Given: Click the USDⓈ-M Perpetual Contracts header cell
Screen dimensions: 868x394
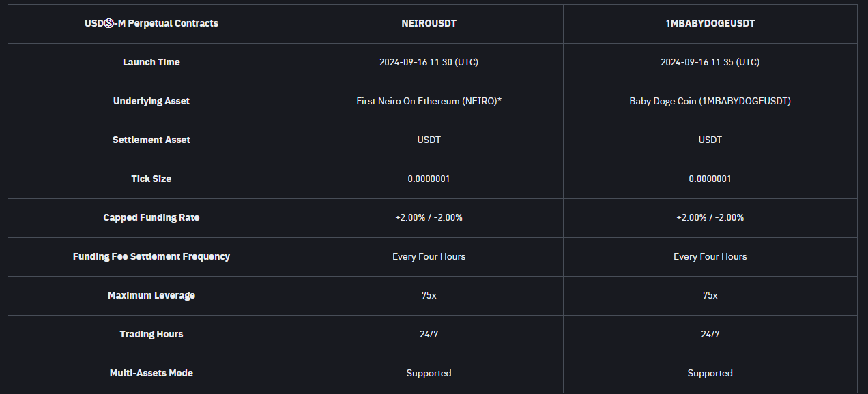Looking at the screenshot, I should click(151, 23).
